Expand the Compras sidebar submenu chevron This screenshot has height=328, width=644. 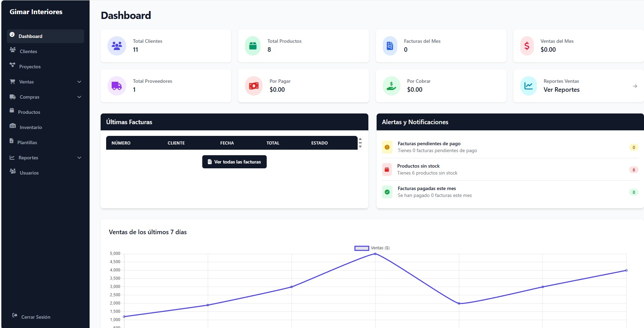pos(79,97)
